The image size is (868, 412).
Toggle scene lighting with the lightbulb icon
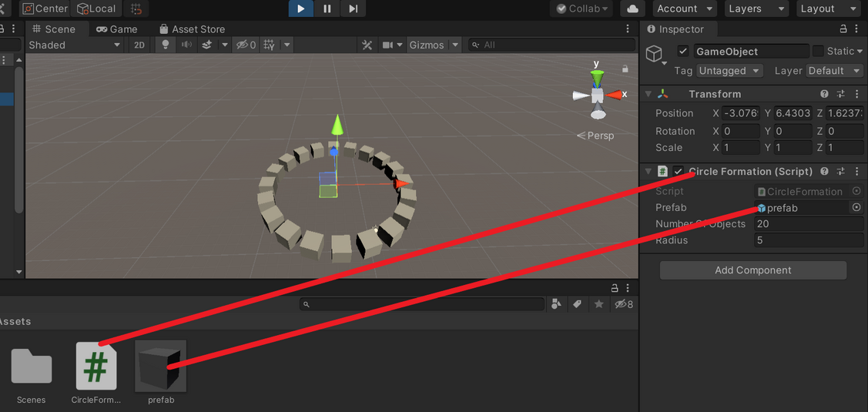[x=165, y=45]
